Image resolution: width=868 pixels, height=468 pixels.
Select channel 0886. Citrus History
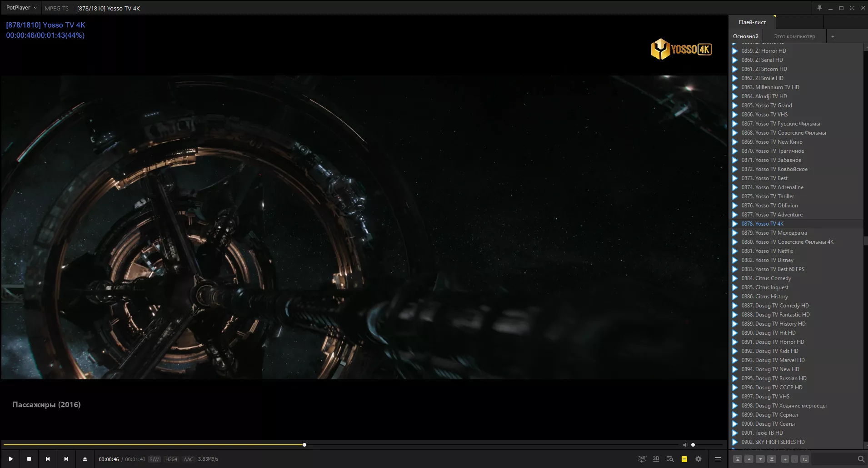coord(797,297)
